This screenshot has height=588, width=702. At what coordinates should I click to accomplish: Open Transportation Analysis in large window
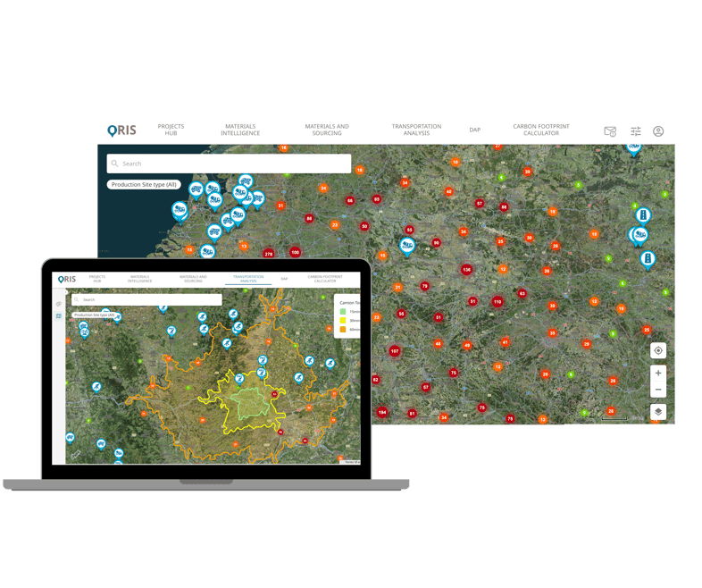(x=416, y=130)
